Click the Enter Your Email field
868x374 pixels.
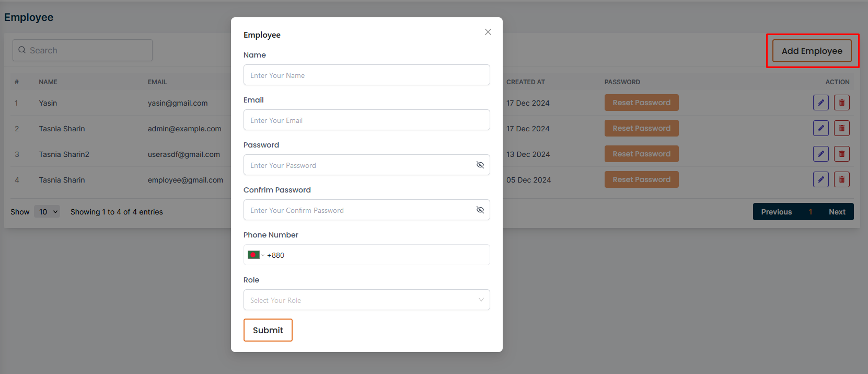pyautogui.click(x=366, y=120)
